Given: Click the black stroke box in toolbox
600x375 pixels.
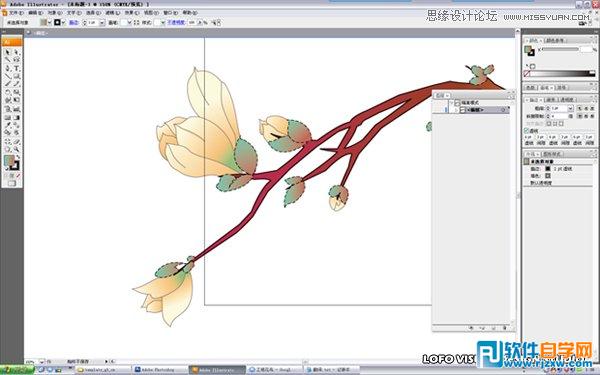Looking at the screenshot, I should point(15,166).
